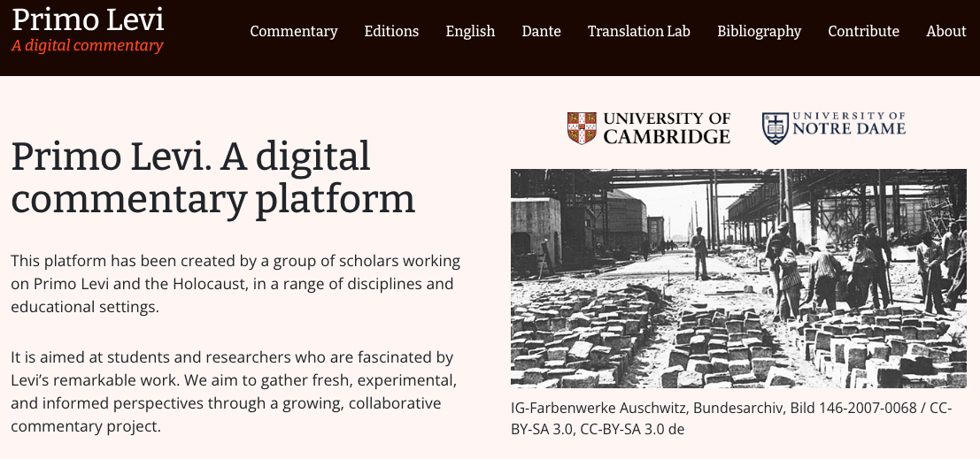Screen dimensions: 980x459
Task: Click the paragraph starting 'It is aimed at students'
Action: pyautogui.click(x=235, y=392)
